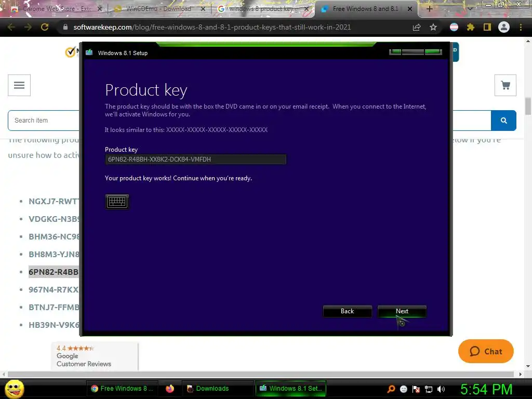Open the Action Center flag icon
The width and height of the screenshot is (532, 399).
point(416,389)
